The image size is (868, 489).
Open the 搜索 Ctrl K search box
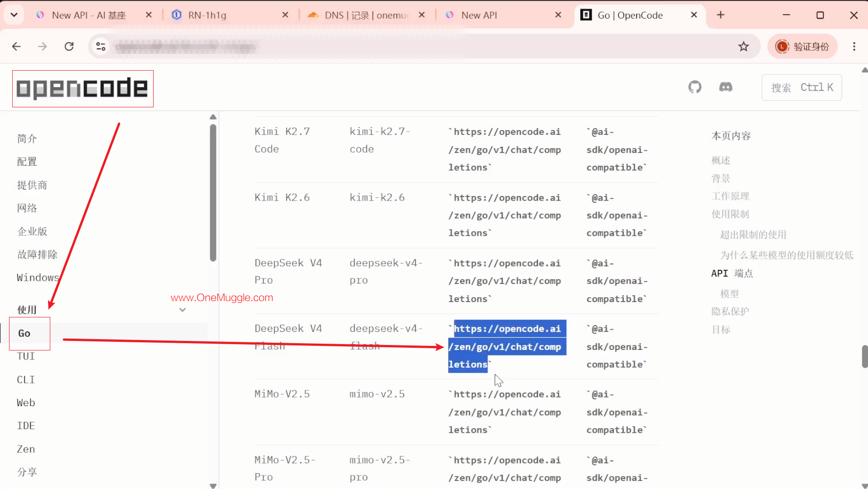(x=802, y=87)
